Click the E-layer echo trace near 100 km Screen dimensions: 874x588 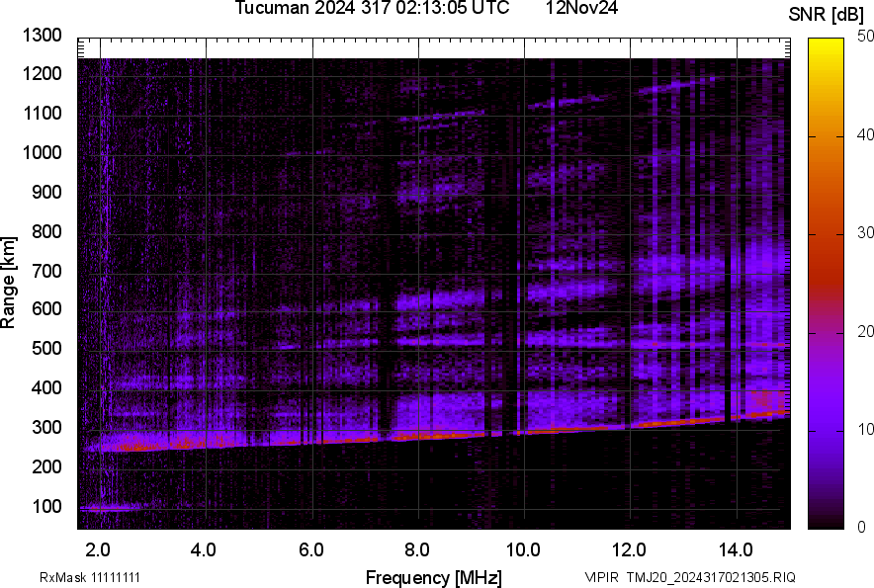click(112, 508)
